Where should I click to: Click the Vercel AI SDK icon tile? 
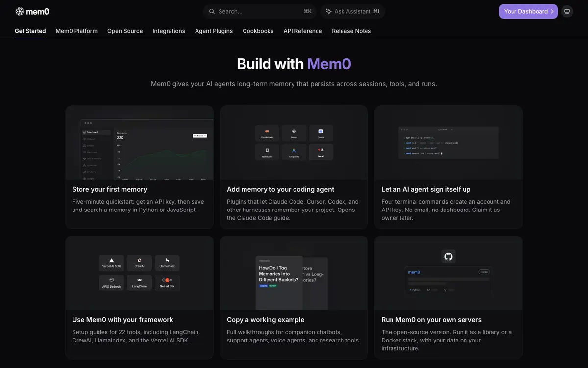pos(112,263)
